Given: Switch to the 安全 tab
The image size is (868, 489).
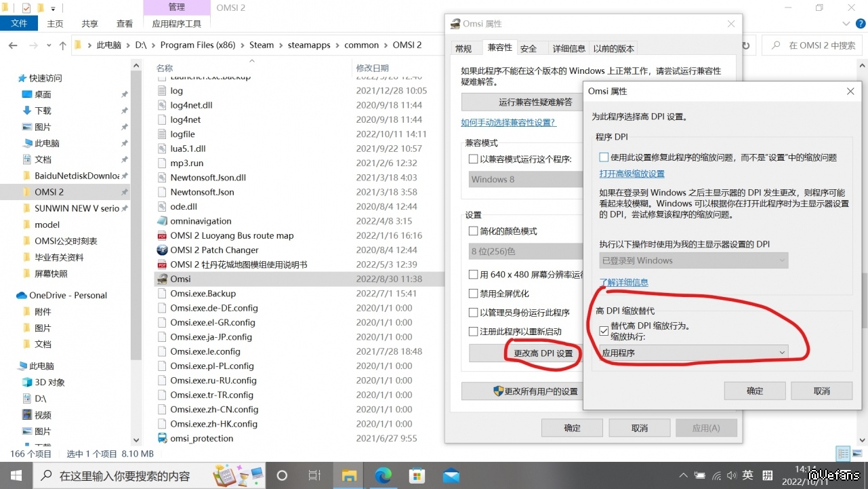Looking at the screenshot, I should [529, 49].
